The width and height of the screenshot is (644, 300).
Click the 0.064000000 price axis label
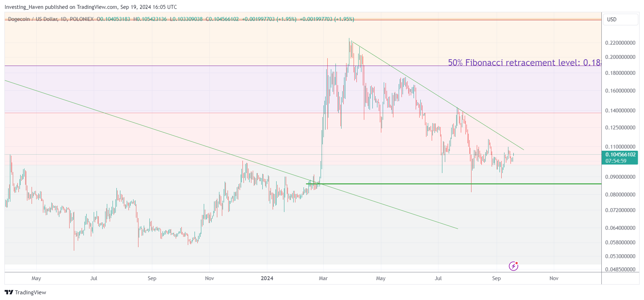[x=620, y=228]
